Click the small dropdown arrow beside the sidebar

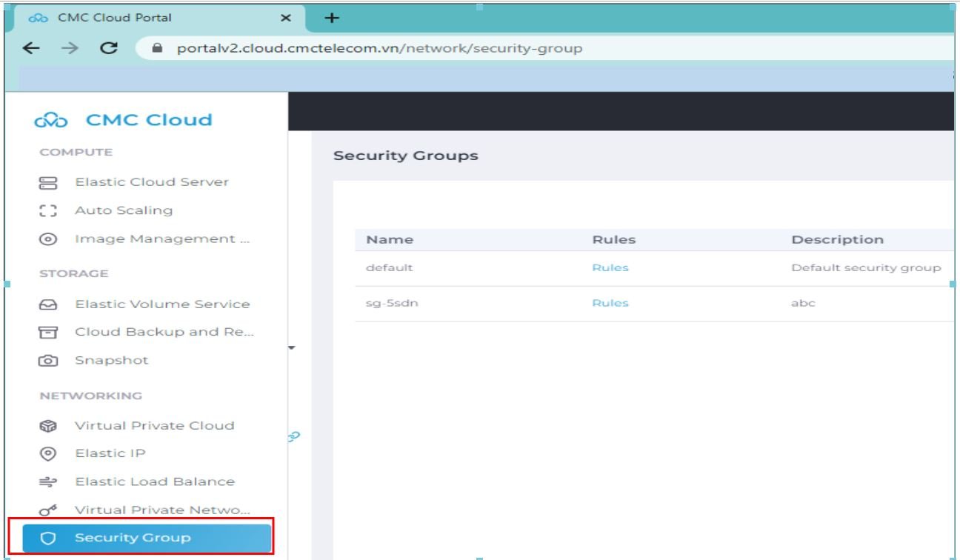[291, 347]
